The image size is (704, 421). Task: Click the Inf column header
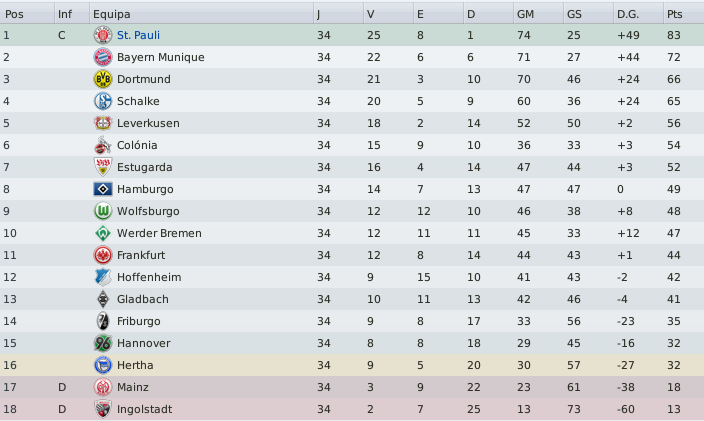pyautogui.click(x=64, y=14)
